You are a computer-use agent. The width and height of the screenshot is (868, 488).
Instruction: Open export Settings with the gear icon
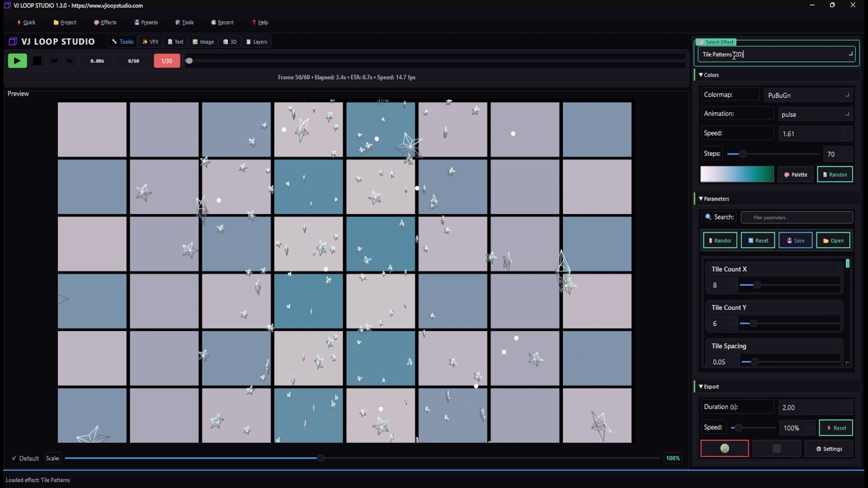point(829,448)
